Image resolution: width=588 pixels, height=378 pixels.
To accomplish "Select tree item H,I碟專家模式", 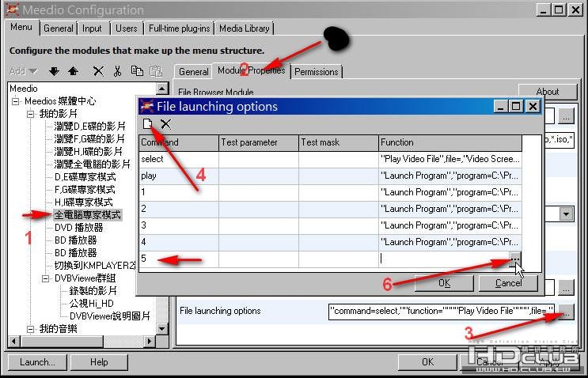I will [x=83, y=202].
